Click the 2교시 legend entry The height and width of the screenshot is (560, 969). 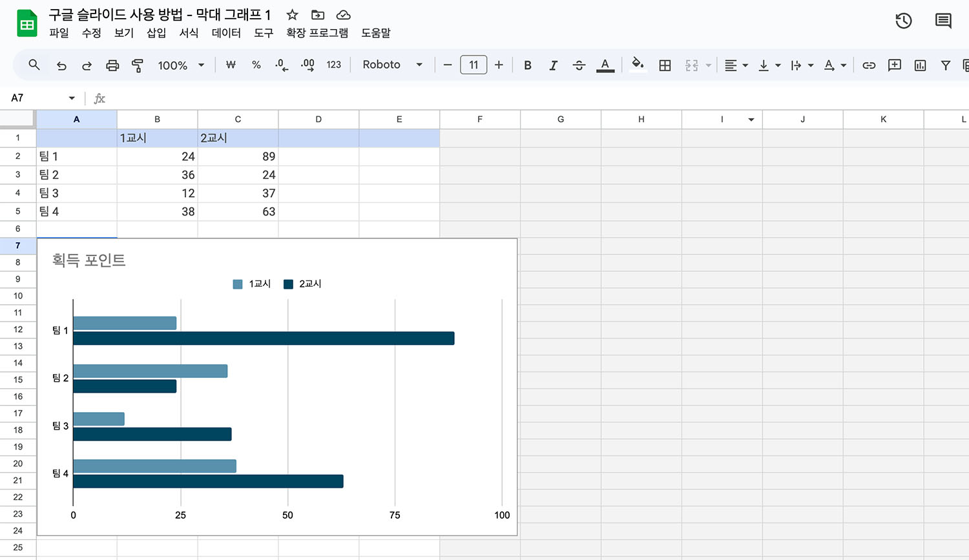[302, 284]
